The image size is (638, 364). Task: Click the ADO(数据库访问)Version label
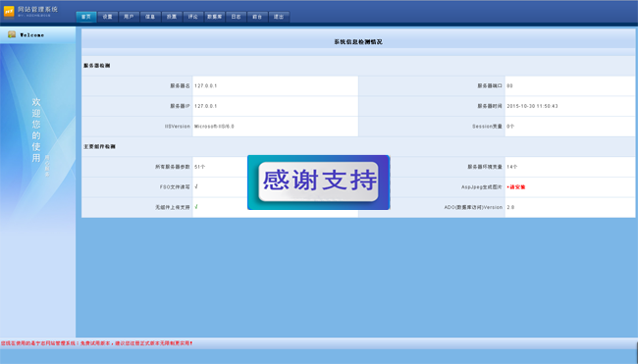(473, 207)
